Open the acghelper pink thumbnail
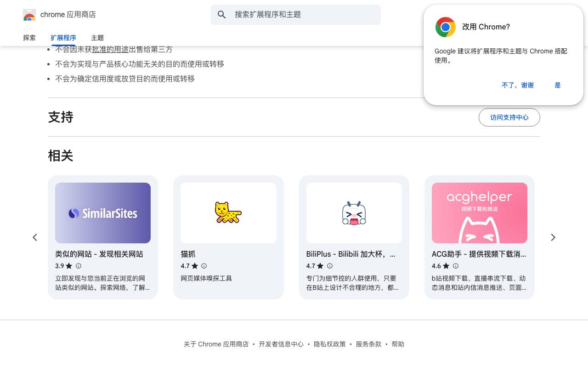 480,213
